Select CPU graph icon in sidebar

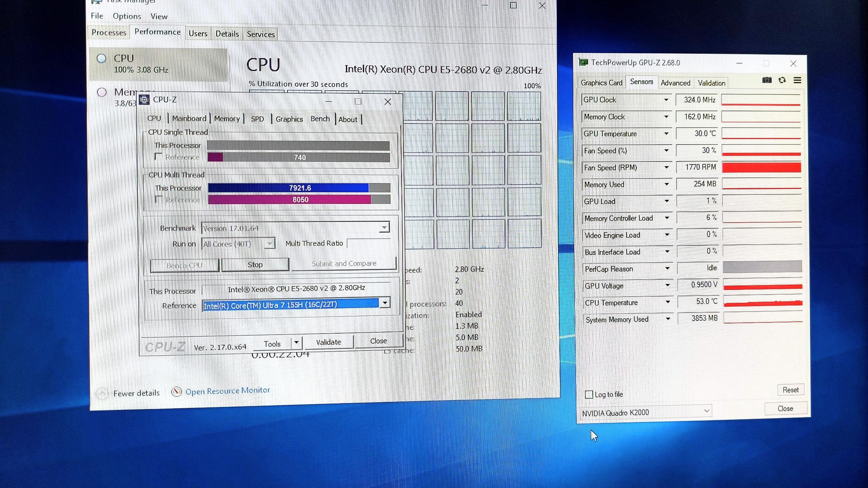[101, 58]
